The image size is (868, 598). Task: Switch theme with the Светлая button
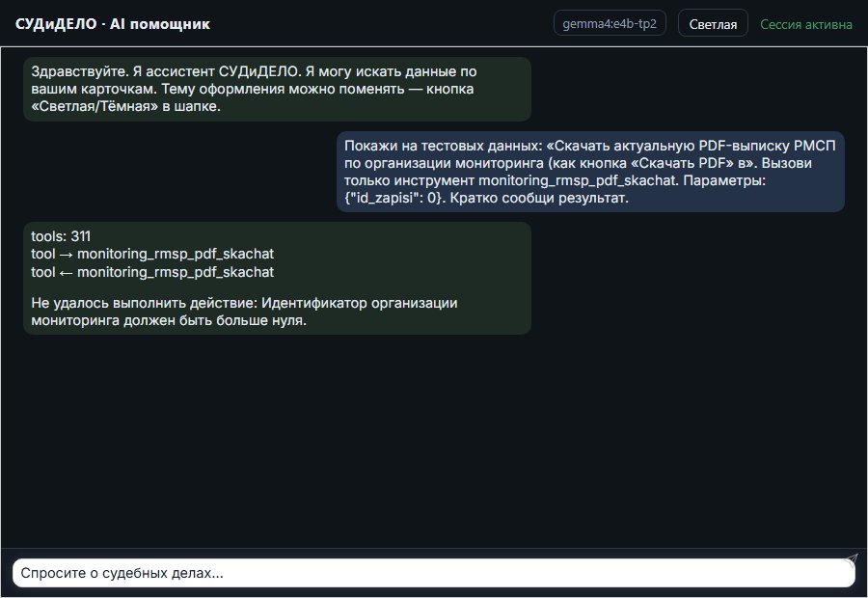coord(713,24)
